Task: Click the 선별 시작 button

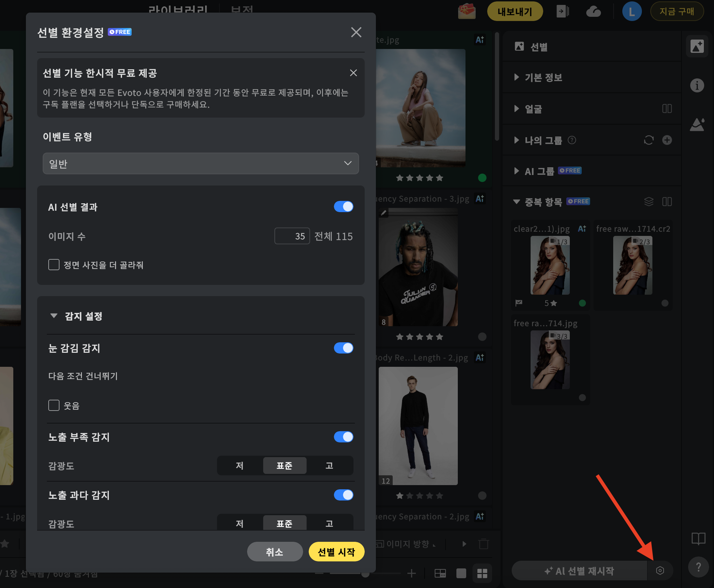Action: 336,552
